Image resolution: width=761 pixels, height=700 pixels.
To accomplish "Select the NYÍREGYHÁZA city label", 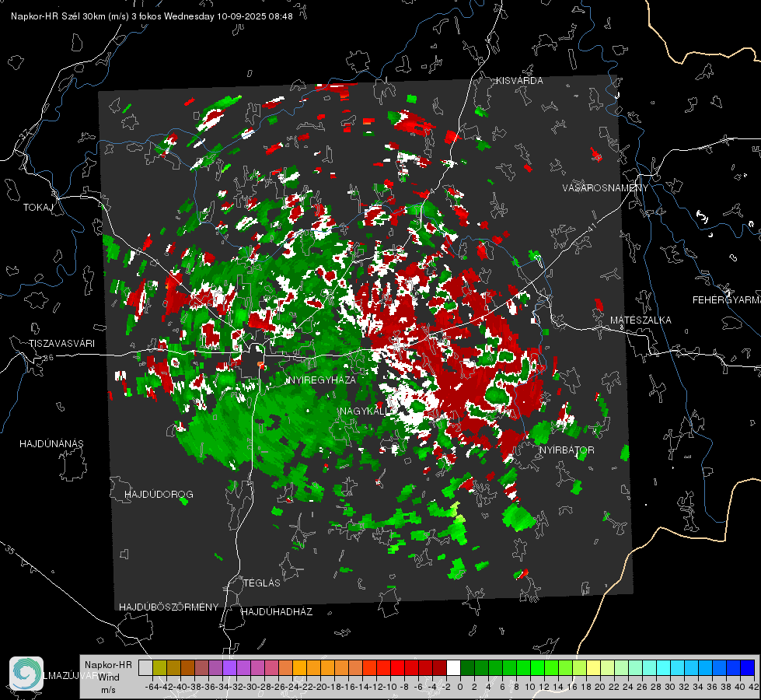I will [x=321, y=380].
